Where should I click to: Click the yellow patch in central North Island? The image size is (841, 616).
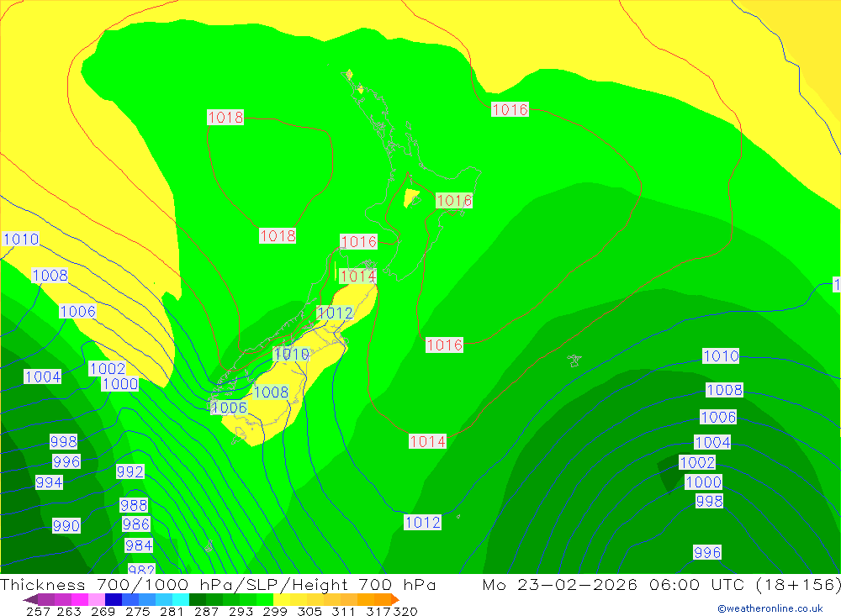pyautogui.click(x=411, y=197)
